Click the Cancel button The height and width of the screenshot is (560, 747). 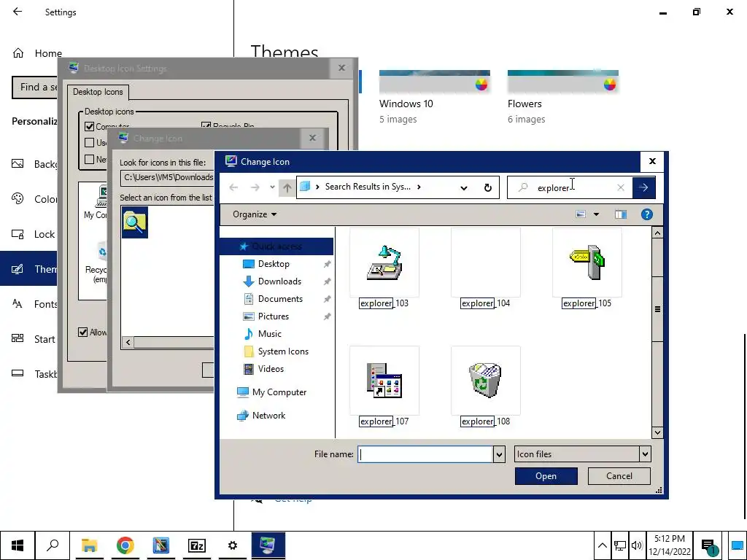click(619, 475)
